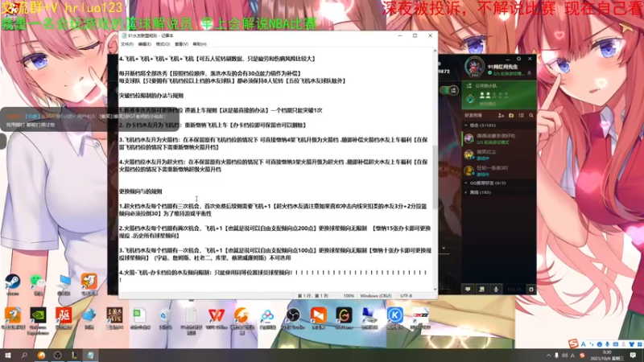Select the first friend showing 2/5 status
This screenshot has width=644, height=362.
coord(499,138)
